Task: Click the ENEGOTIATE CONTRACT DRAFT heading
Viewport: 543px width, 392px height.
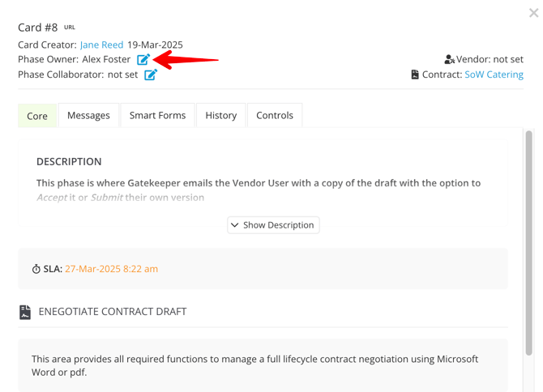Action: [x=113, y=312]
